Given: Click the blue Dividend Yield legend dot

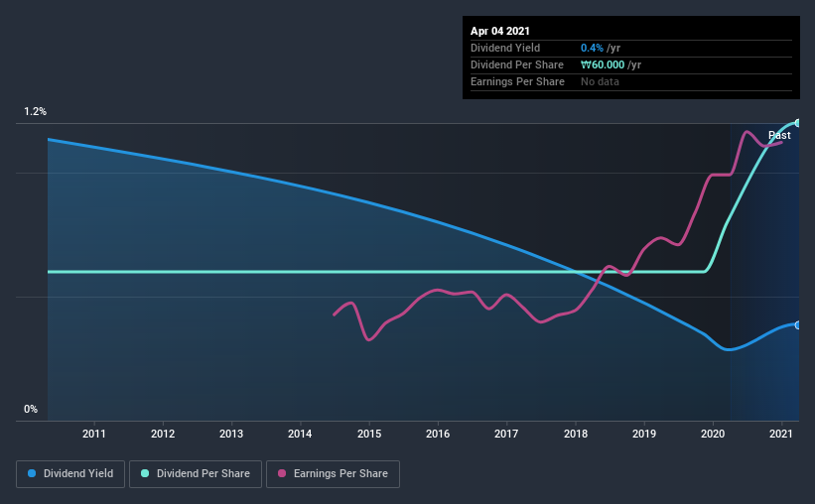Looking at the screenshot, I should click(32, 473).
